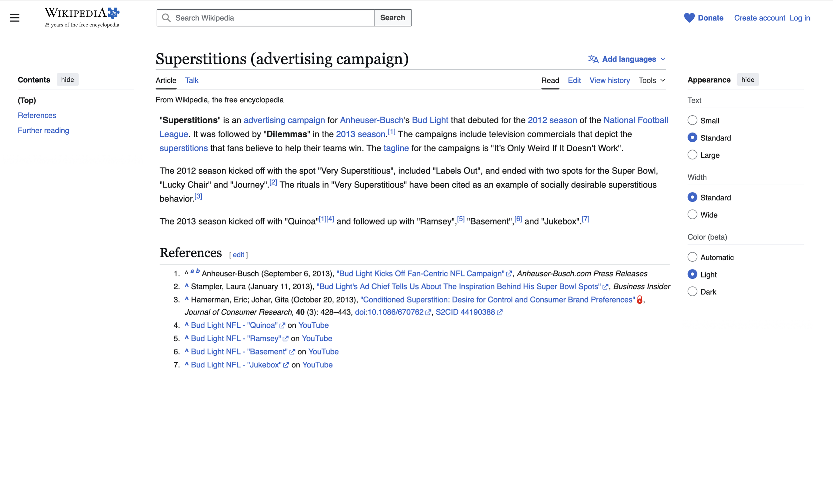
Task: Jump to References in contents
Action: (37, 116)
